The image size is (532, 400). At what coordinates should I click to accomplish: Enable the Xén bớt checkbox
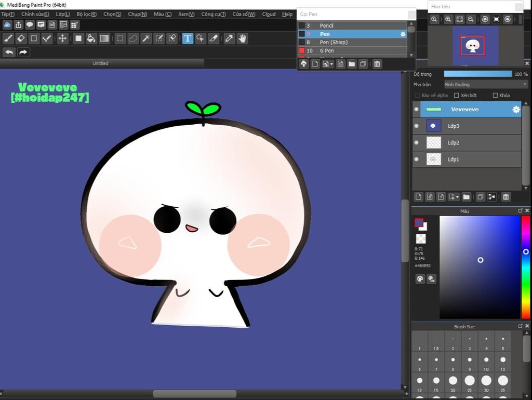coord(456,96)
